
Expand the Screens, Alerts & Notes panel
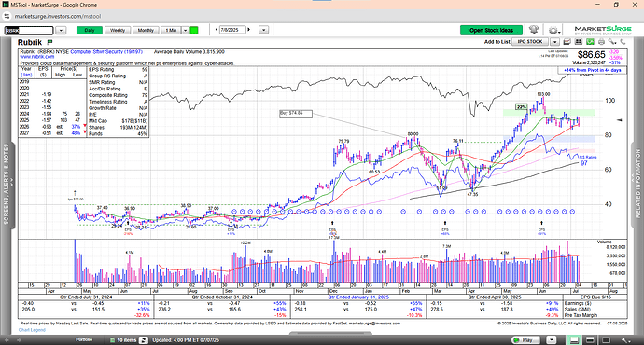[7, 185]
